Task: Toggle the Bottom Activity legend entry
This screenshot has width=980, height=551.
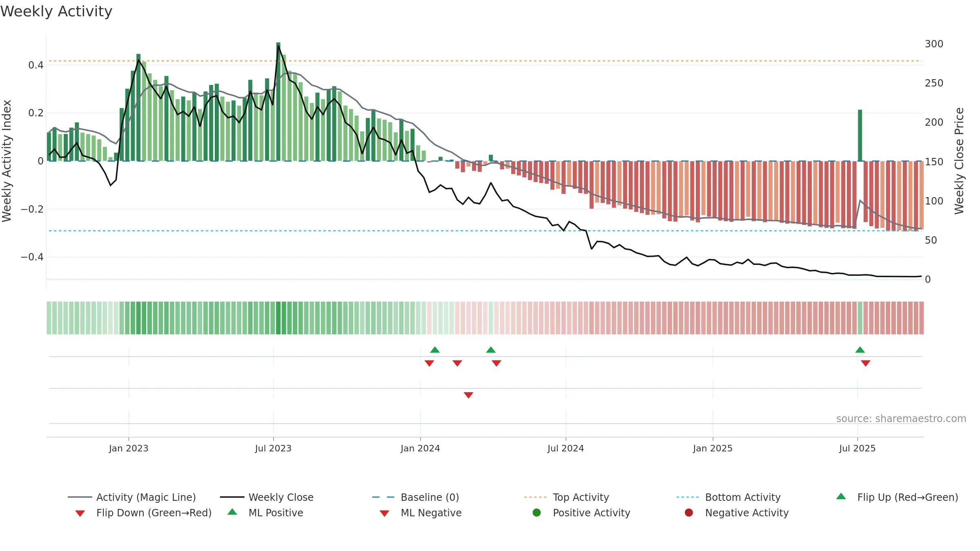Action: (x=728, y=497)
